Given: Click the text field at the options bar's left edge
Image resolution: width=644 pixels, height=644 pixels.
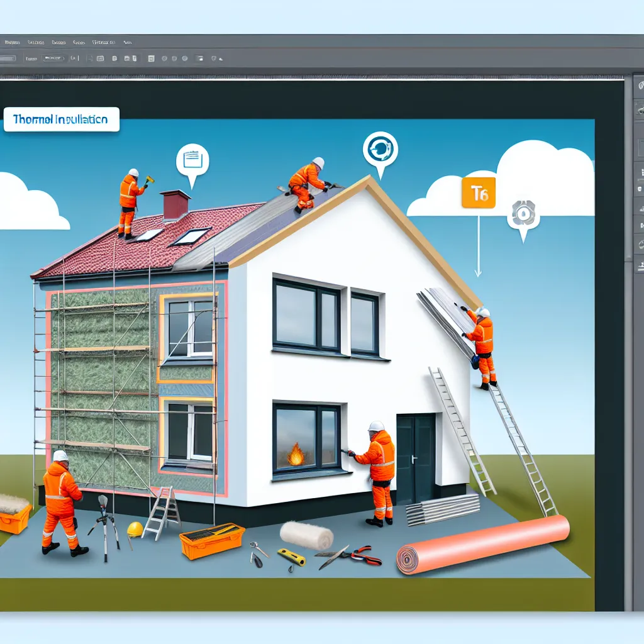Looking at the screenshot, I should [x=8, y=58].
